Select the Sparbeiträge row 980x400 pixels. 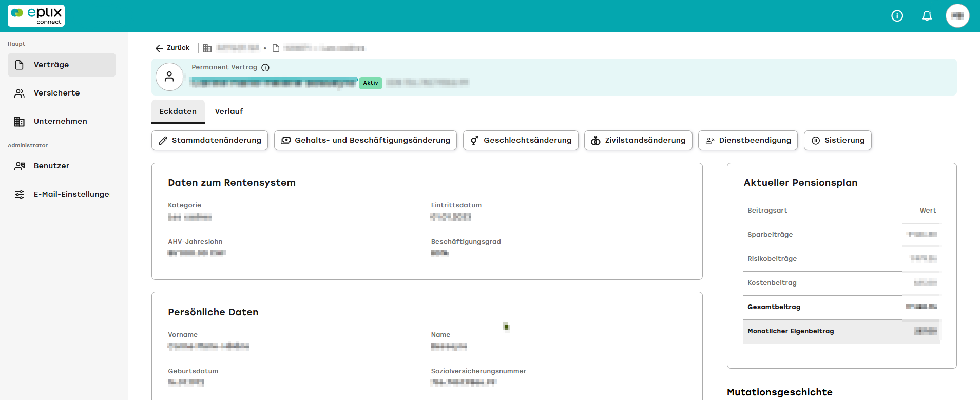click(x=842, y=235)
